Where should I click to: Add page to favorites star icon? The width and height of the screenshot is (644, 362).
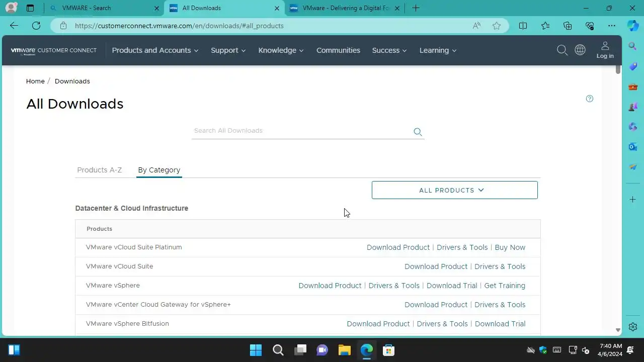[497, 26]
